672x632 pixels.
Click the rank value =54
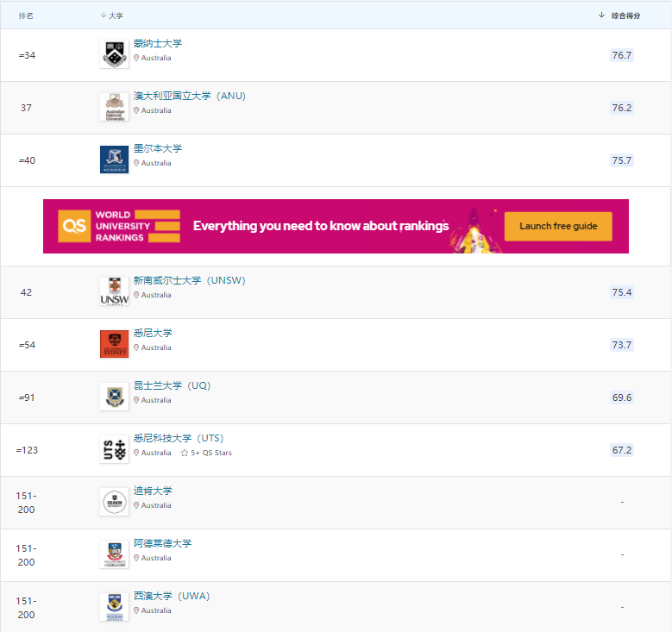click(x=27, y=345)
